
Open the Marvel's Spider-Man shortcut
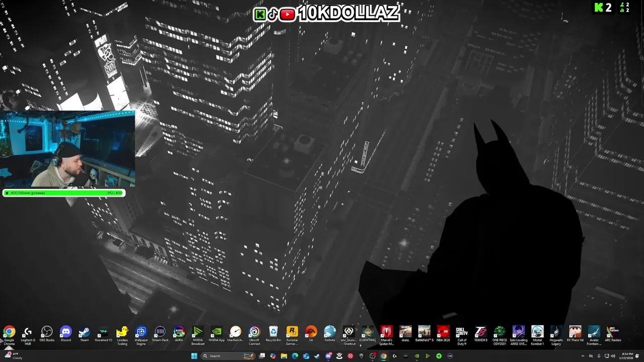coord(386,335)
